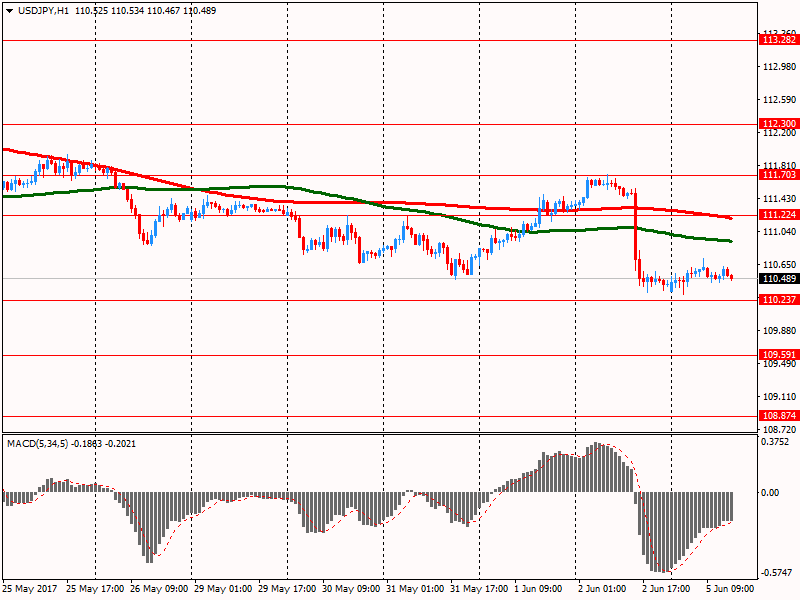Click the 109.880 price scale value
This screenshot has width=800, height=600.
[779, 331]
